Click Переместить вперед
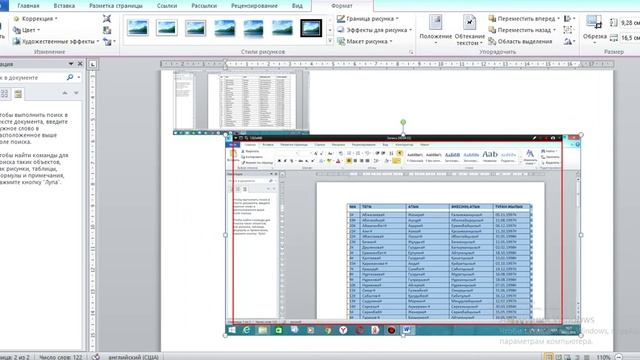The image size is (640, 360). coord(524,19)
